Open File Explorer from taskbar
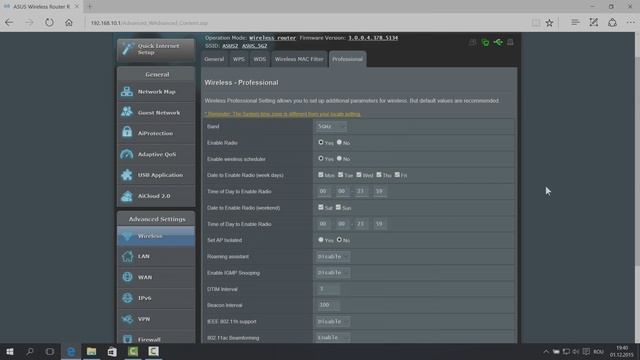The image size is (640, 360). pos(91,351)
